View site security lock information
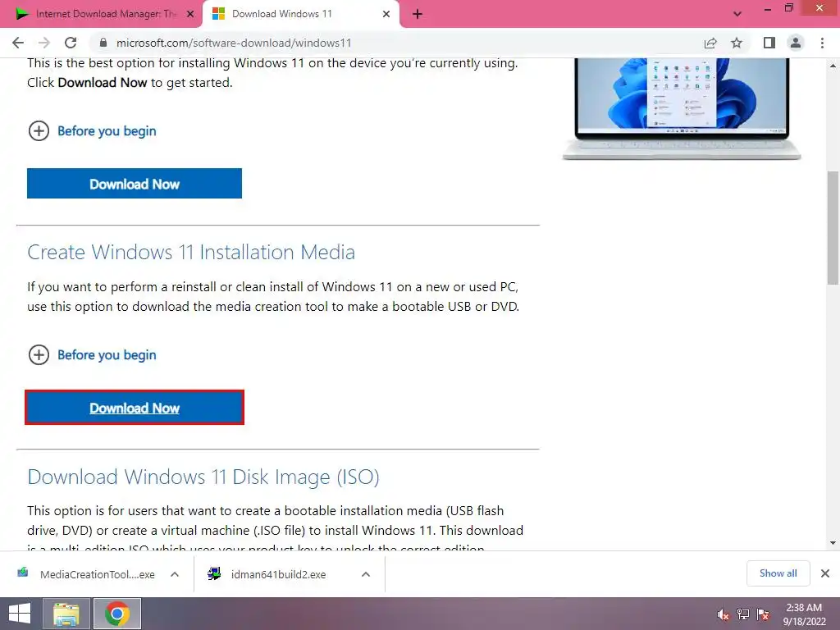The height and width of the screenshot is (630, 840). click(x=103, y=43)
